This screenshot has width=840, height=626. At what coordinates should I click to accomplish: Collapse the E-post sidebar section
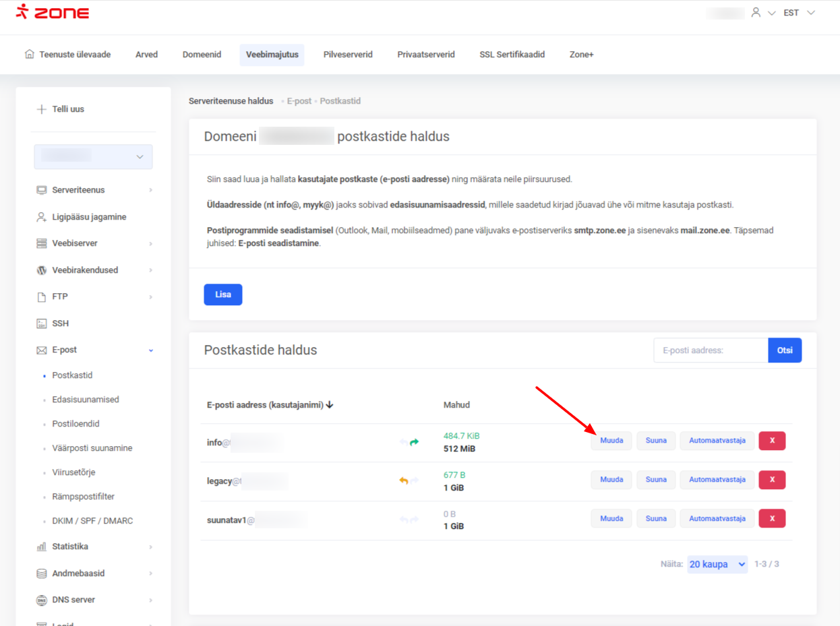[150, 350]
